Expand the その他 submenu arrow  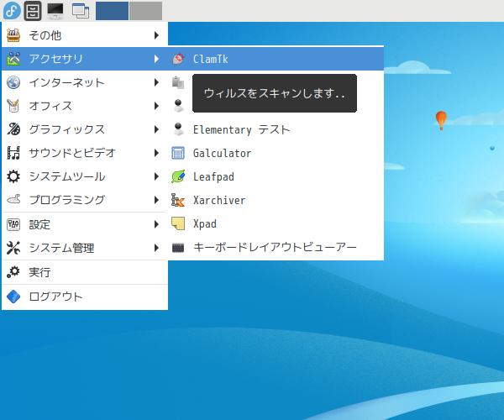[x=156, y=35]
